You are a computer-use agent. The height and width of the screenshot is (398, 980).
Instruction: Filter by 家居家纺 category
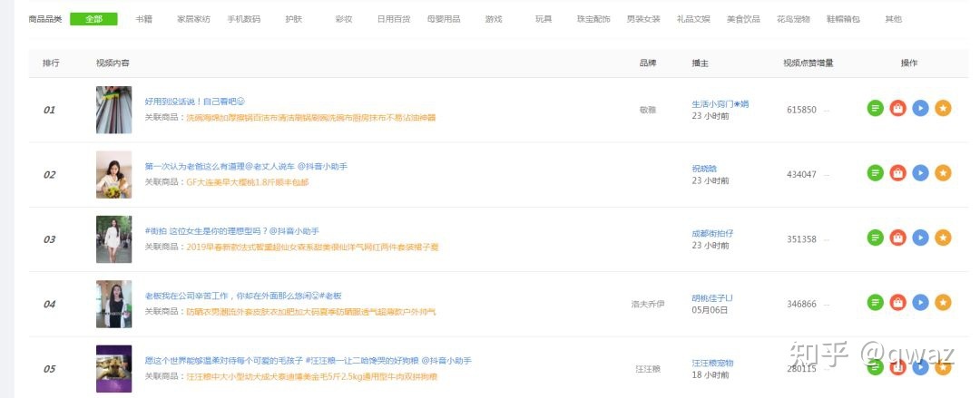(194, 19)
